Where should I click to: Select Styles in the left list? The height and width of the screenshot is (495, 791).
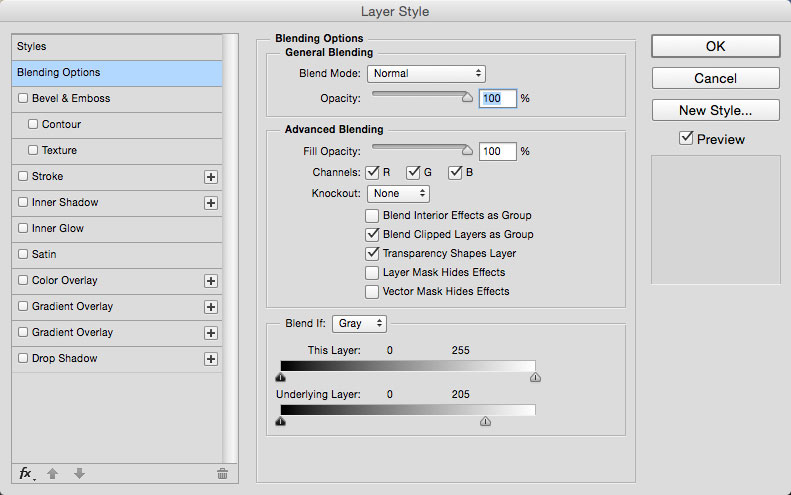tap(117, 47)
